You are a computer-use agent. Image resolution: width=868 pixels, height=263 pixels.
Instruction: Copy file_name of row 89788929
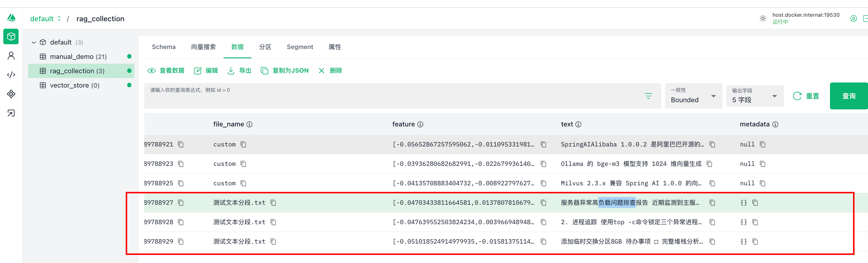(273, 242)
